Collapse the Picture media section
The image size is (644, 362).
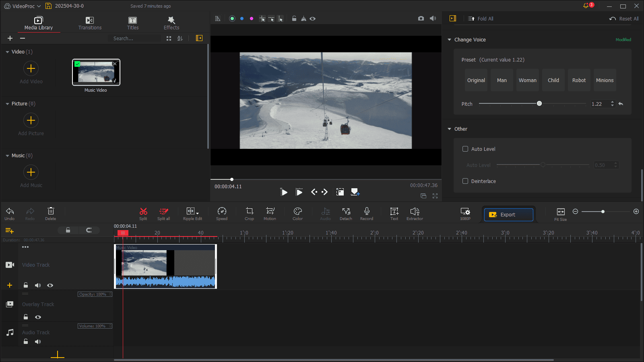coord(7,104)
